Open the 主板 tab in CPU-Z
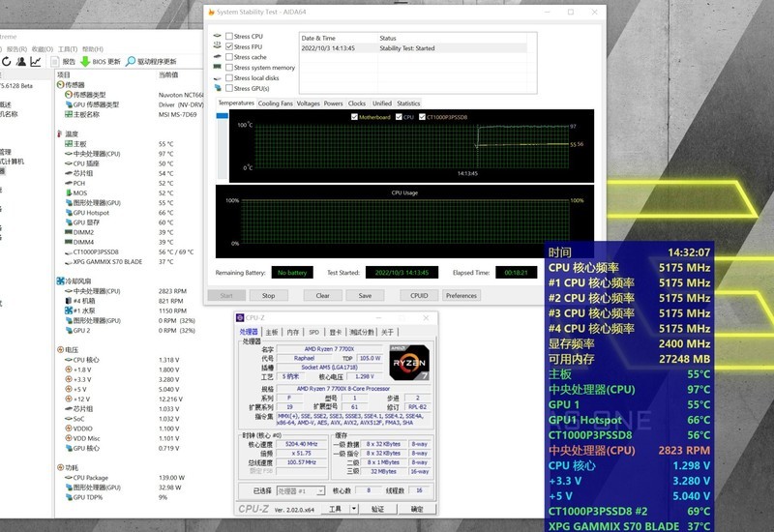The image size is (774, 532). click(272, 332)
